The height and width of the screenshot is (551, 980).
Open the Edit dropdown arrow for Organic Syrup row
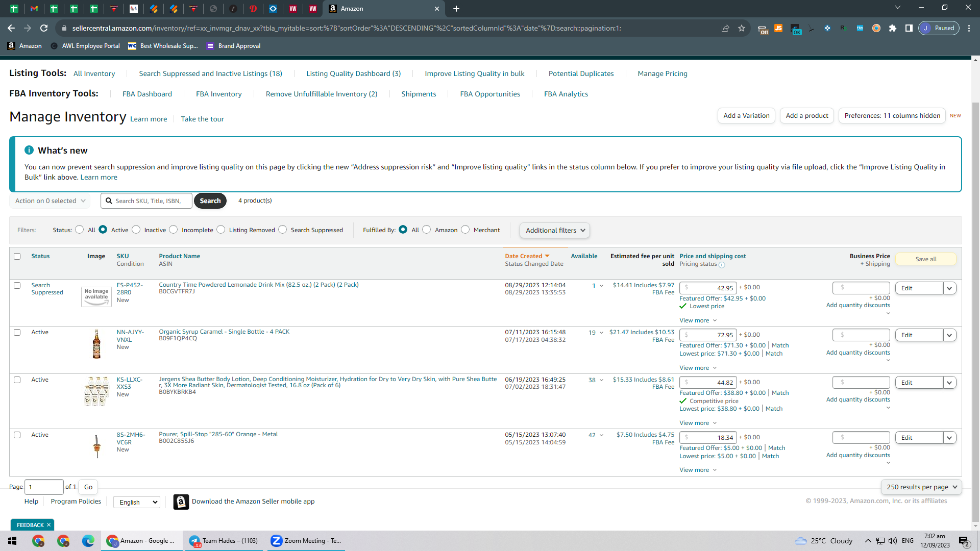click(949, 335)
